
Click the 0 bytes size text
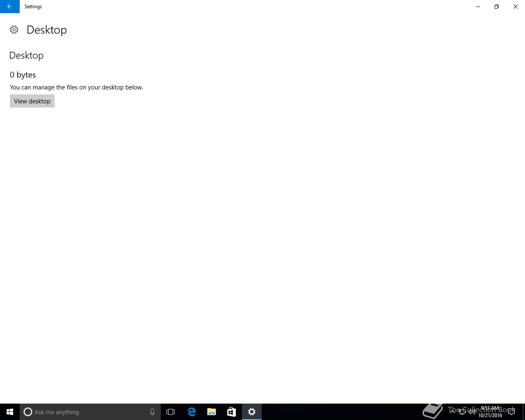pyautogui.click(x=23, y=75)
